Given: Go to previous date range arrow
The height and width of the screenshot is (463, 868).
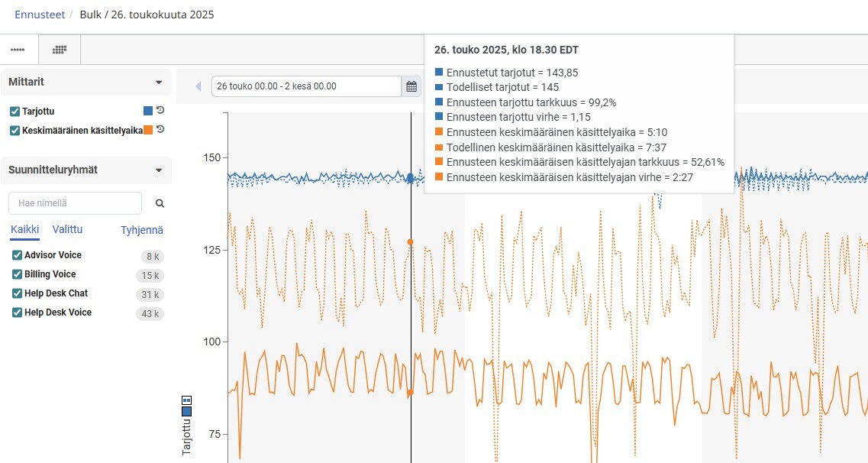Looking at the screenshot, I should [198, 86].
